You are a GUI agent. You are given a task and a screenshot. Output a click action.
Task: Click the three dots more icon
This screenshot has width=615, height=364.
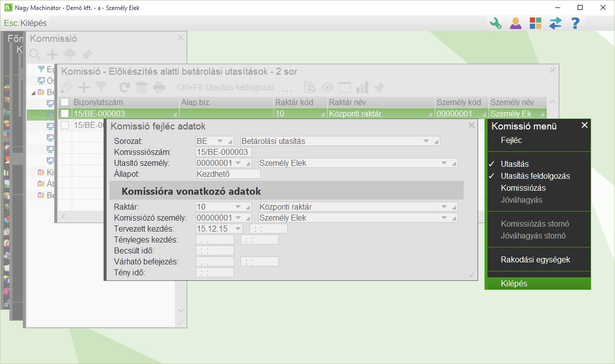(x=287, y=90)
